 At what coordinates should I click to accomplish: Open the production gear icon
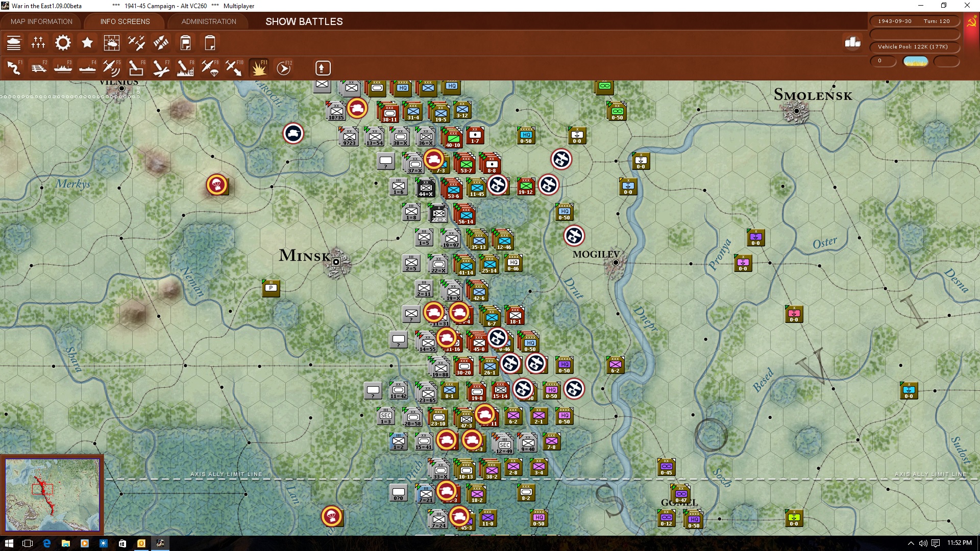point(63,43)
